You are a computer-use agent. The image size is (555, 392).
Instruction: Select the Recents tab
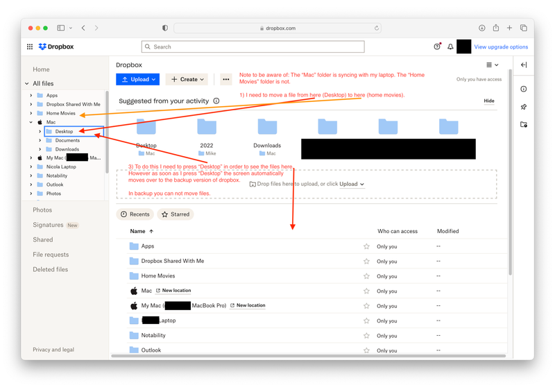coord(135,214)
